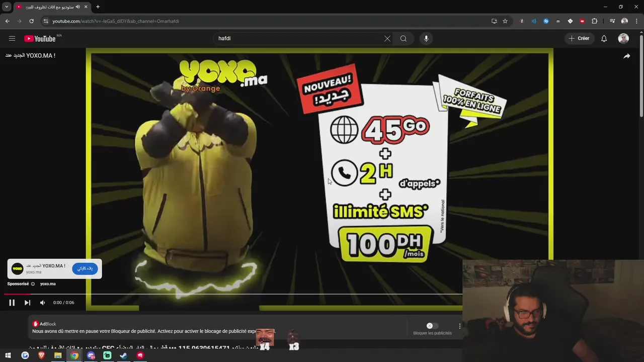Screen dimensions: 644x362
Task: Open Steam from the taskbar
Action: [x=124, y=355]
